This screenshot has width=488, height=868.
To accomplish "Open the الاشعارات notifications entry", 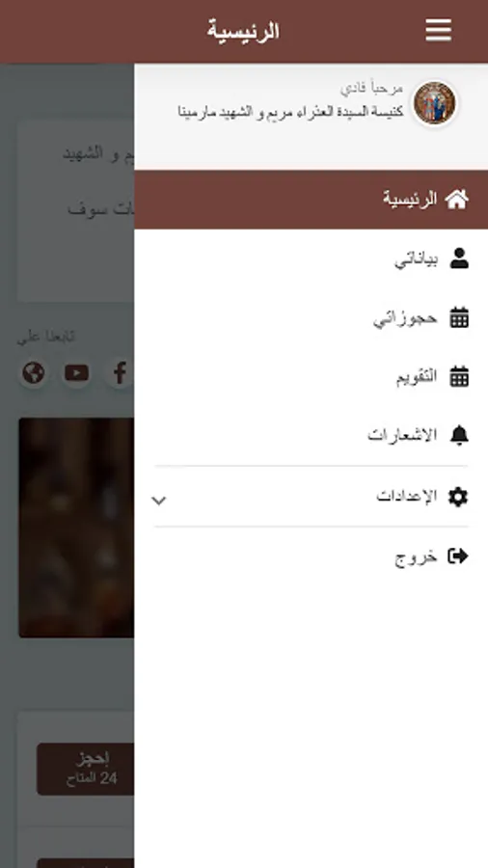I will [x=311, y=436].
